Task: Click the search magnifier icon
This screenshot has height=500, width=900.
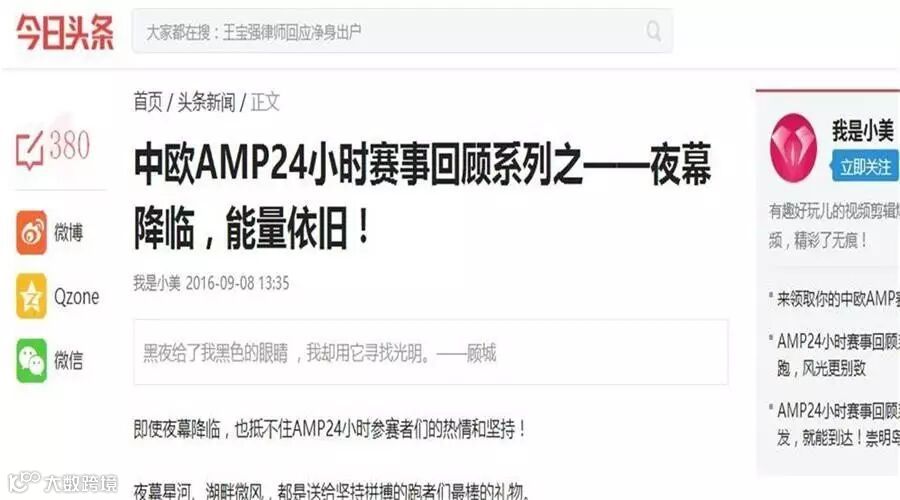Action: point(653,30)
